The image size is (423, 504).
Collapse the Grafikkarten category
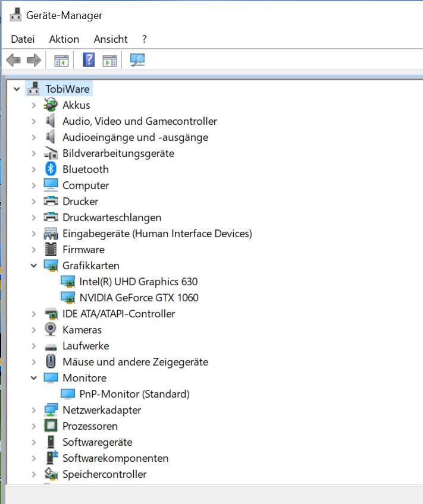point(33,266)
